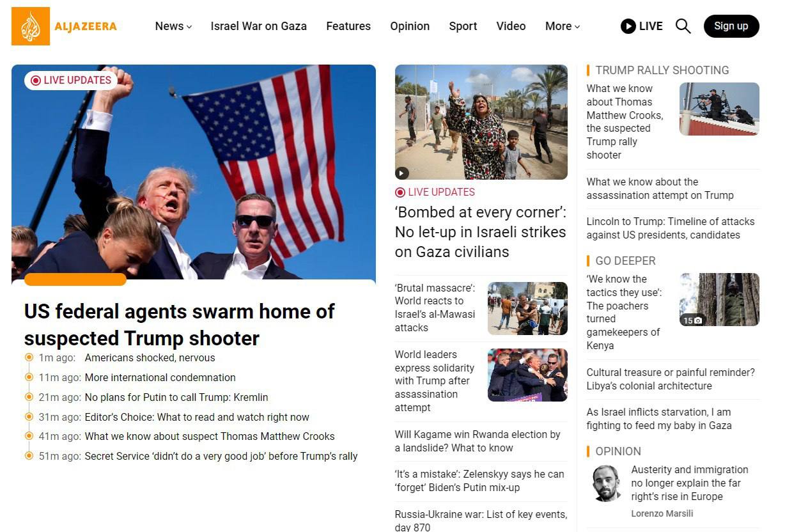The image size is (792, 532).
Task: Open the world leaders solidarity thumbnail
Action: pos(527,375)
